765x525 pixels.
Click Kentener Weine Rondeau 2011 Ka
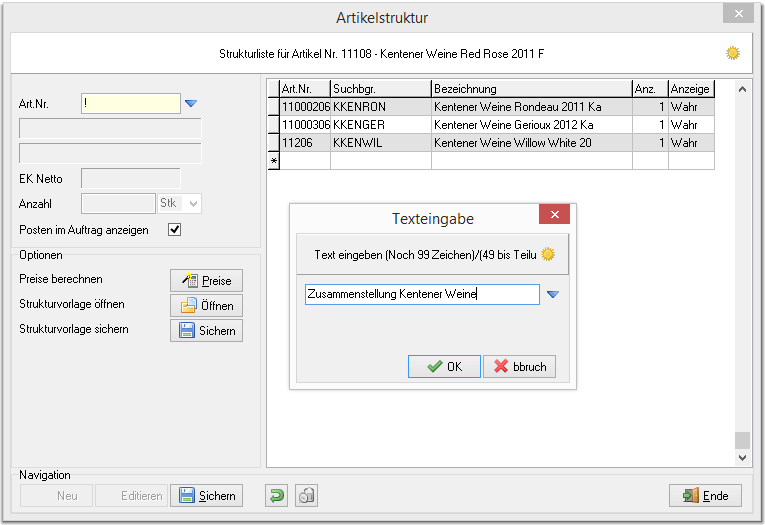(x=532, y=107)
